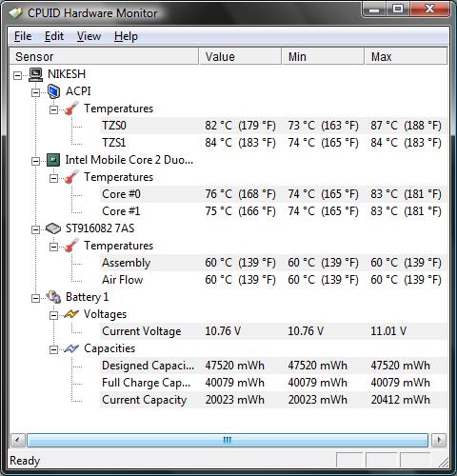
Task: Click the NIKESH computer icon
Action: click(x=35, y=74)
